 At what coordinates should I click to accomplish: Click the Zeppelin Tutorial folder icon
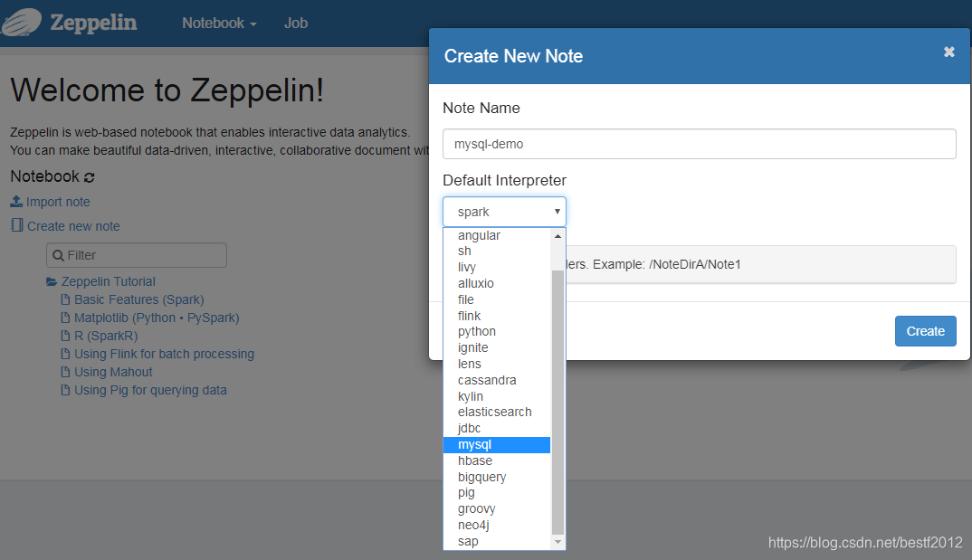click(x=52, y=282)
